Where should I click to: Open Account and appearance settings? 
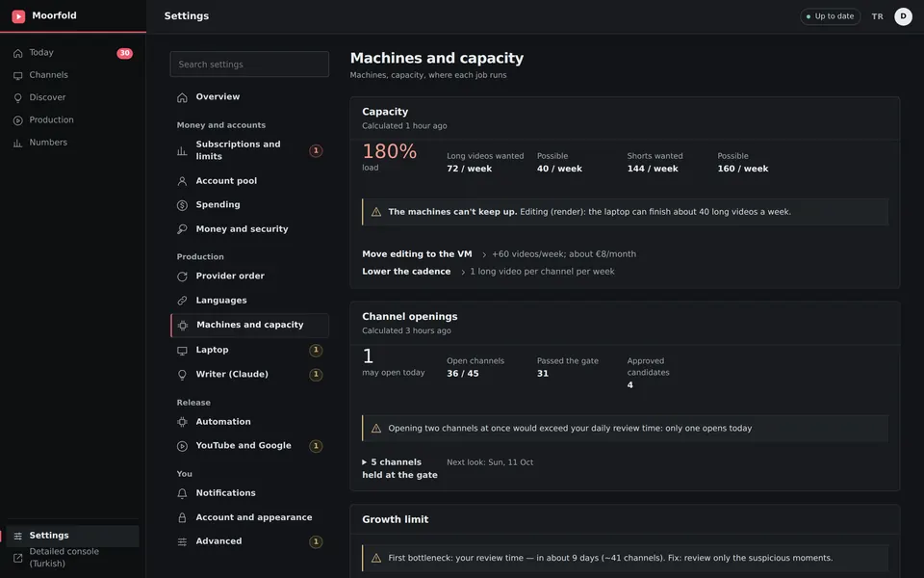pos(249,517)
